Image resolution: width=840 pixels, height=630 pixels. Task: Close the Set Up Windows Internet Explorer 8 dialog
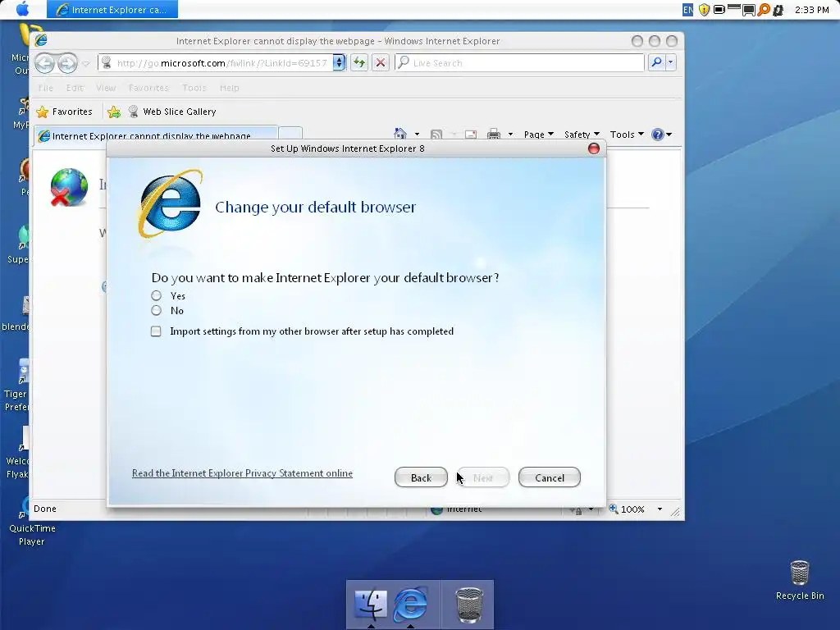[594, 148]
